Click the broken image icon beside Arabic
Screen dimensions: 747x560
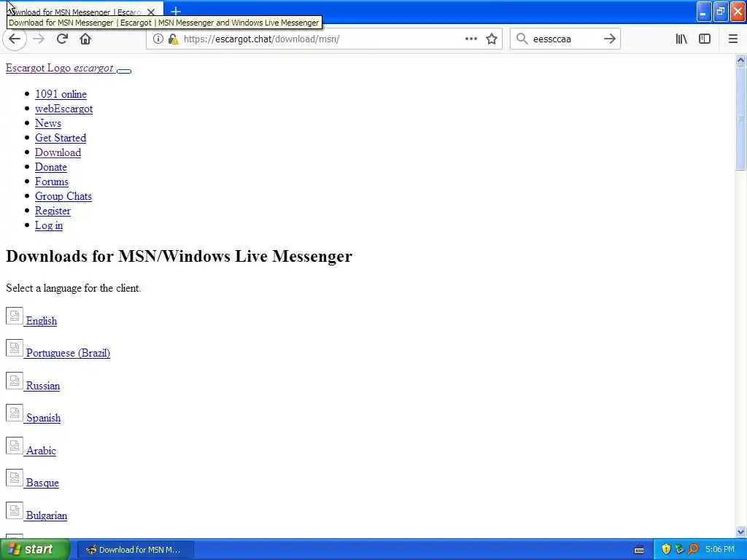(x=15, y=446)
